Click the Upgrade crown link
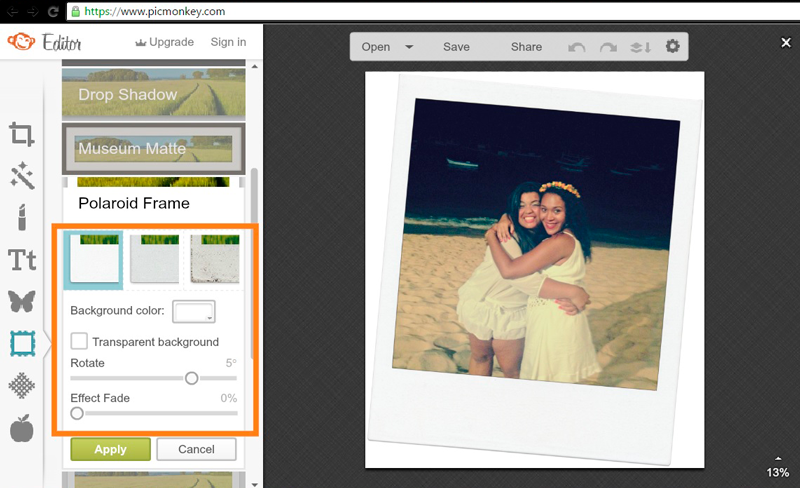Viewport: 800px width, 488px height. point(164,42)
